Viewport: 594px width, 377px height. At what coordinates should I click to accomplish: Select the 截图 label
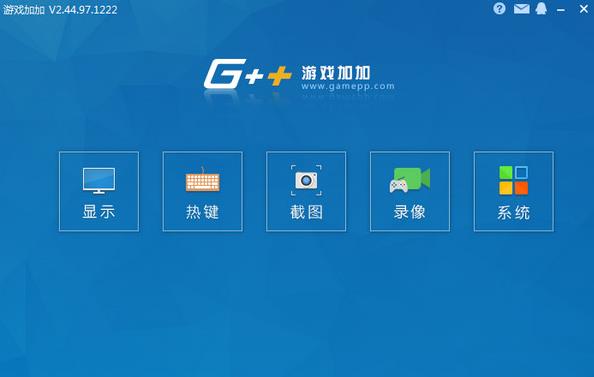pos(306,212)
